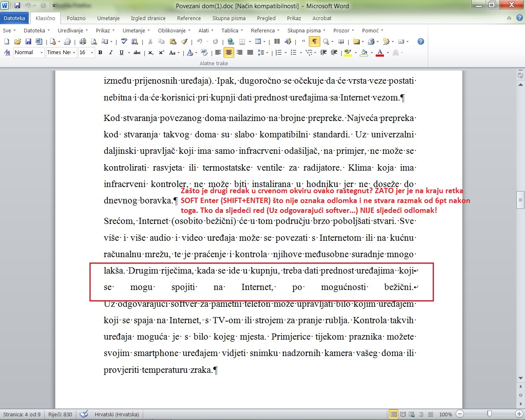Viewport: 525px width, 420px height.
Task: Click the red font color swatch
Action: (380, 52)
